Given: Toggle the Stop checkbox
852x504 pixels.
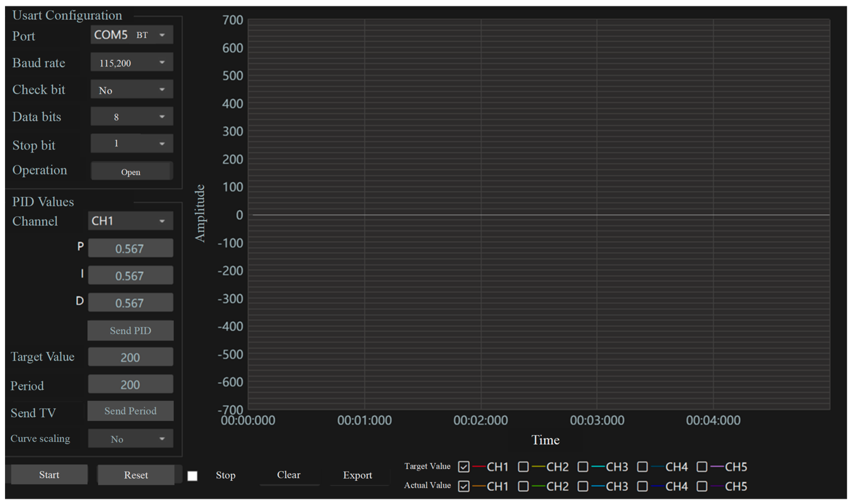Looking at the screenshot, I should [x=192, y=476].
